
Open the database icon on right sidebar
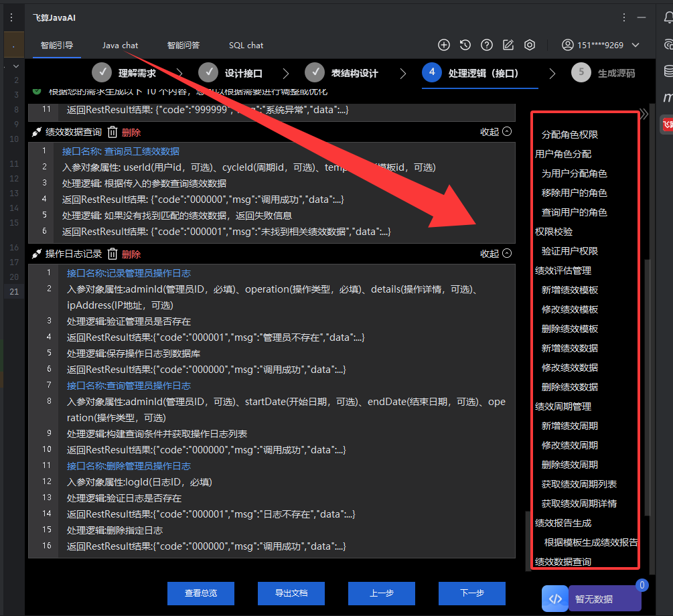coord(668,71)
